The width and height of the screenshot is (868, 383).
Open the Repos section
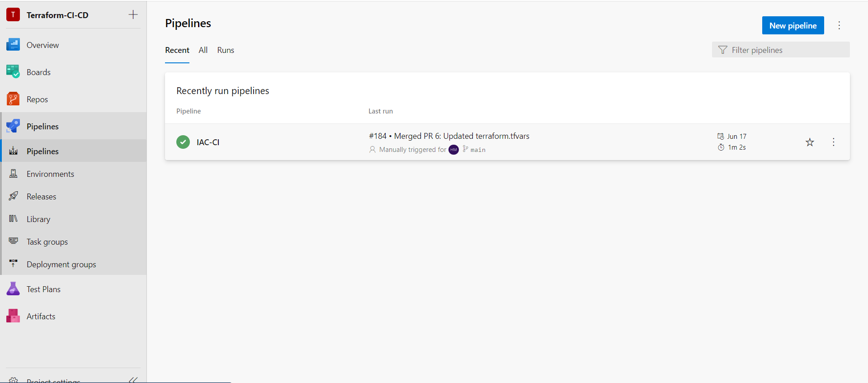[37, 99]
